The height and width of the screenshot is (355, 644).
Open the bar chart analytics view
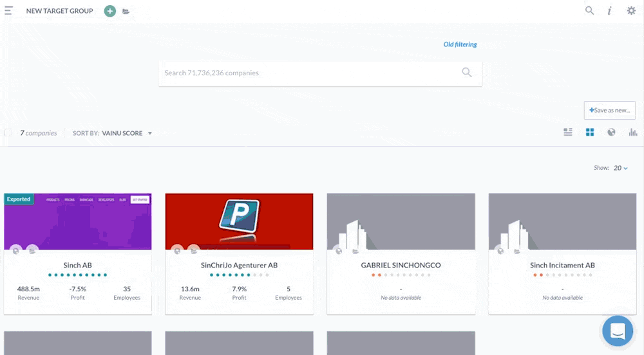coord(633,132)
